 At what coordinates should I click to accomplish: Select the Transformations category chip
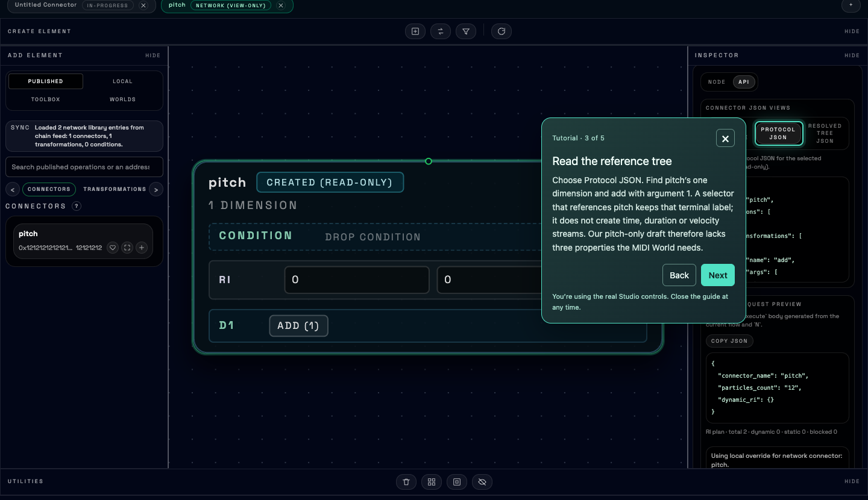tap(115, 189)
